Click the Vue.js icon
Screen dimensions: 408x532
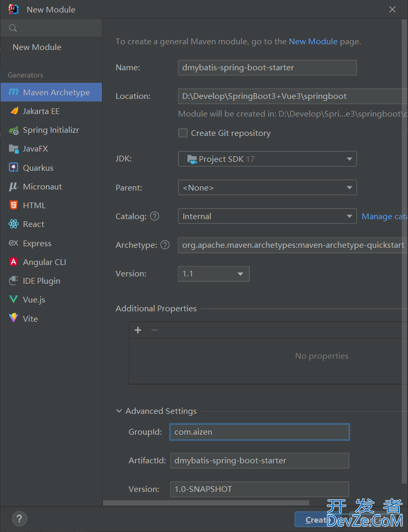[14, 299]
